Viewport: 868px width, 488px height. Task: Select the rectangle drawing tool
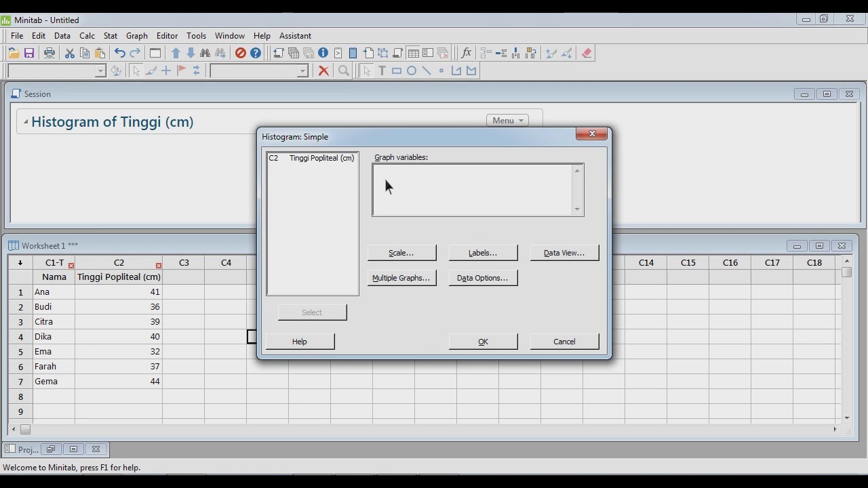coord(397,70)
